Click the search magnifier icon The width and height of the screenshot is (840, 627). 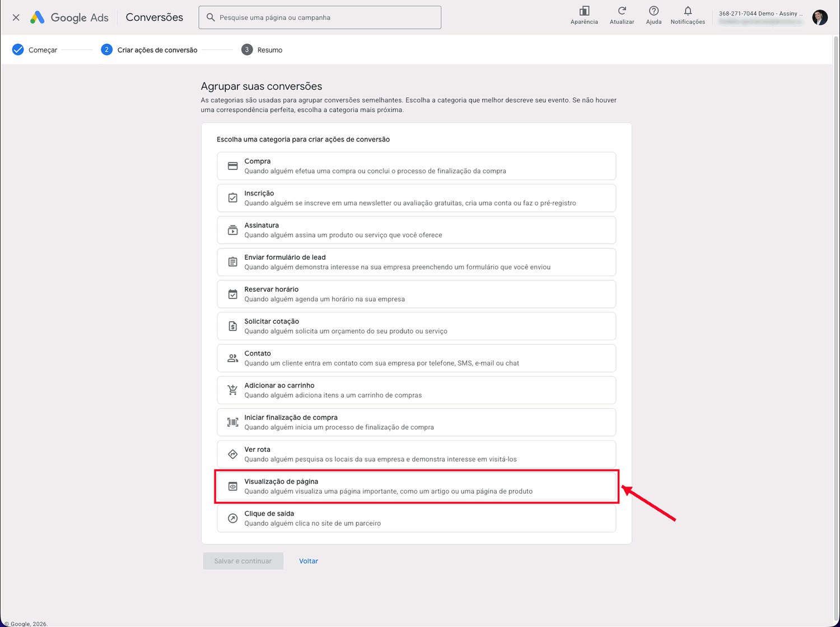click(x=211, y=17)
